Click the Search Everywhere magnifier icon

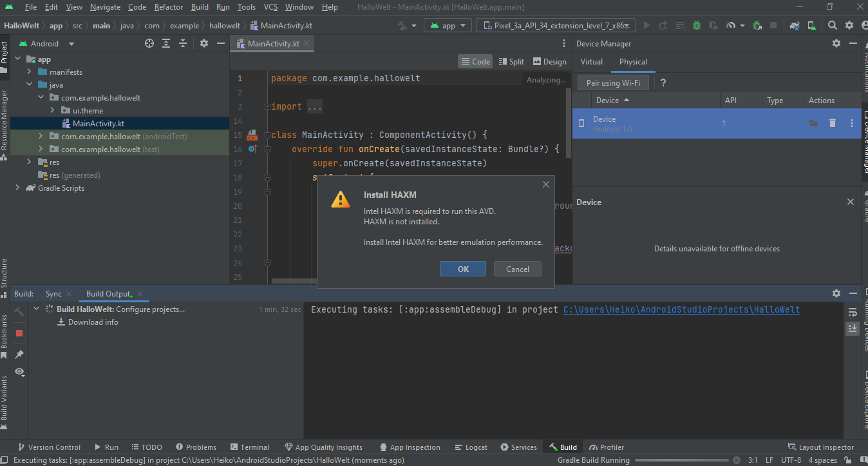(x=833, y=26)
